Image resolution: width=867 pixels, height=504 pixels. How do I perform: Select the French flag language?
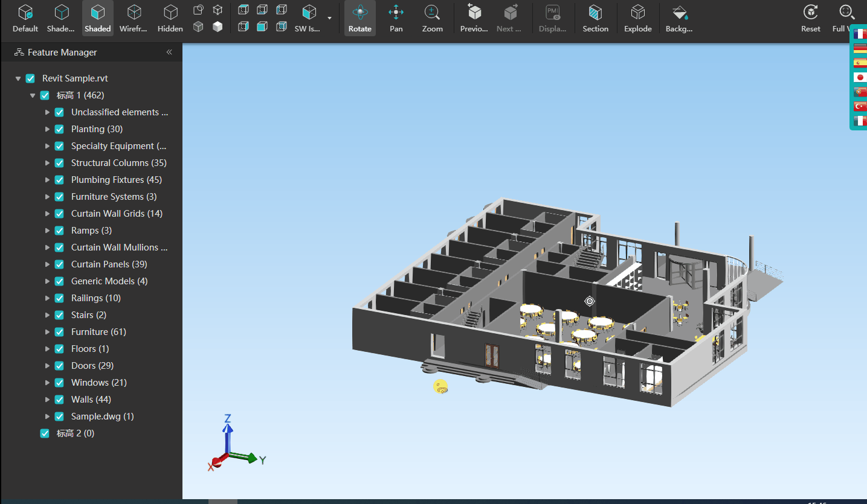pos(860,34)
